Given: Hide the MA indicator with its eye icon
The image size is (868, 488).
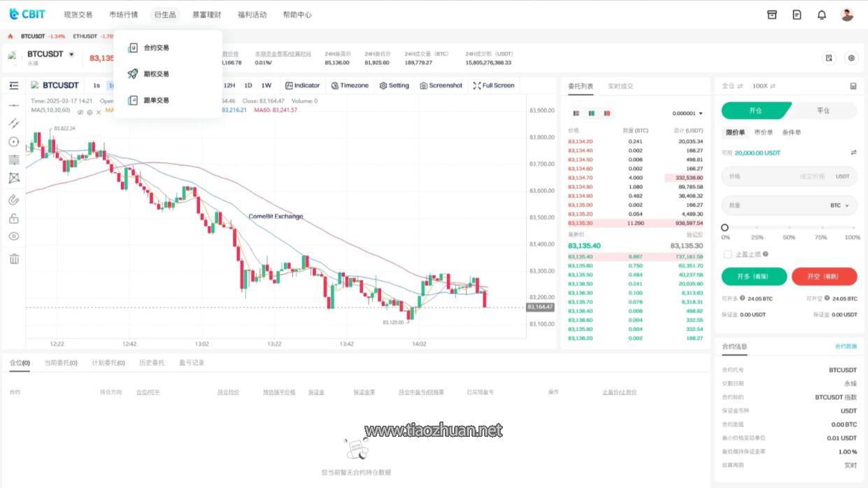Looking at the screenshot, I should pyautogui.click(x=80, y=112).
